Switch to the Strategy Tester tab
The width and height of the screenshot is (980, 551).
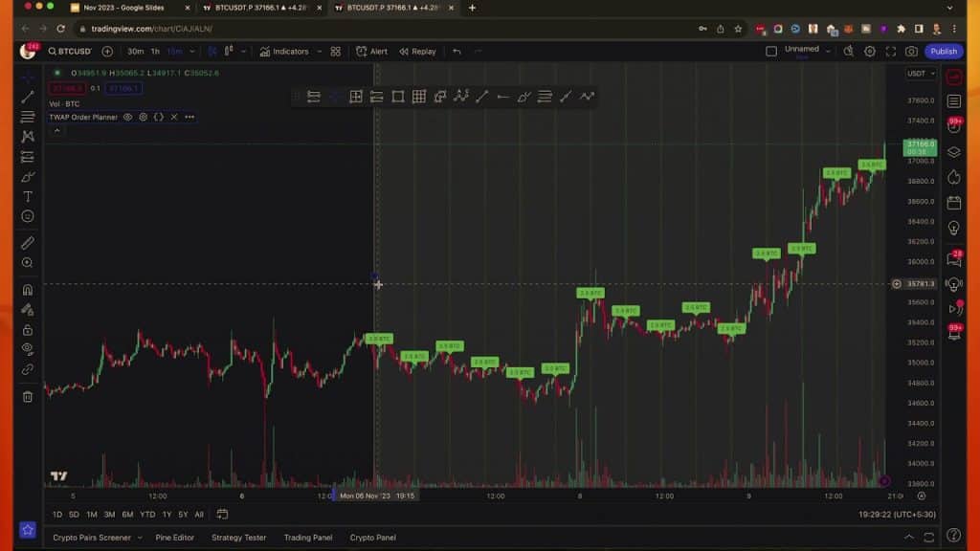tap(238, 538)
